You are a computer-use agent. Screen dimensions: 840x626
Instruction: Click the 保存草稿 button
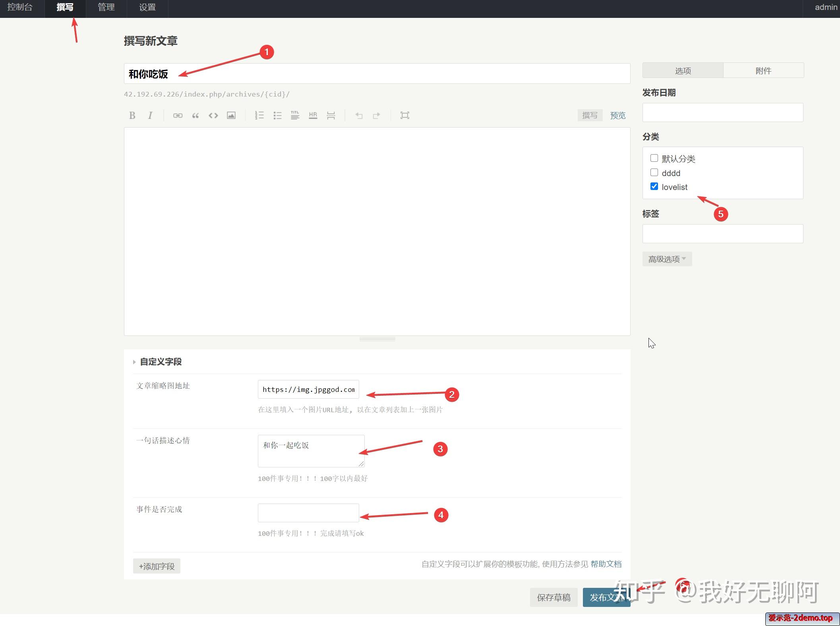point(554,597)
